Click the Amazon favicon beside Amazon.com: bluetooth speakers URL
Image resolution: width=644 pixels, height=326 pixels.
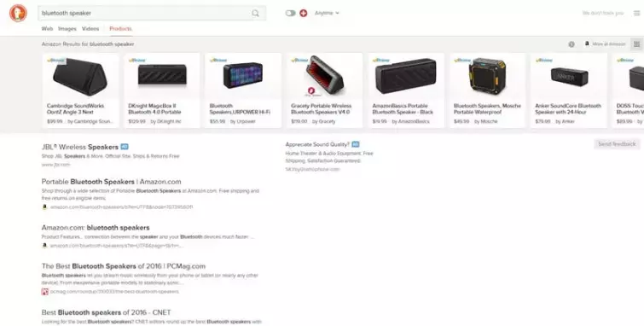click(44, 246)
